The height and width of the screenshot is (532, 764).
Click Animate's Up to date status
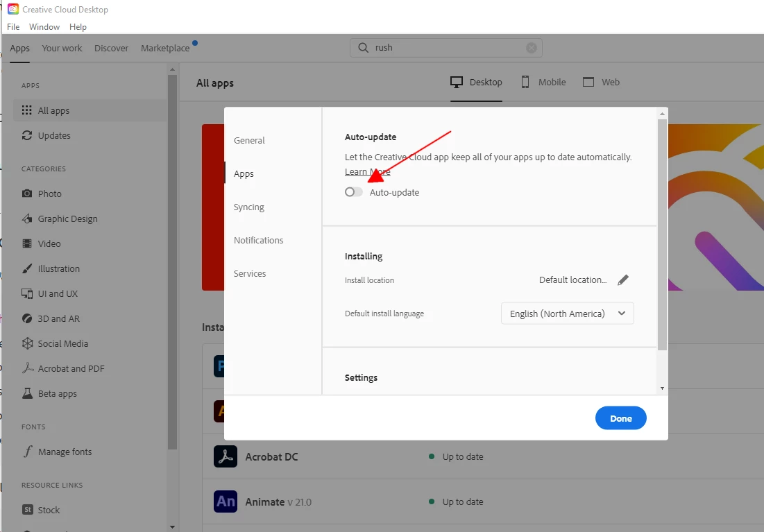pos(456,501)
